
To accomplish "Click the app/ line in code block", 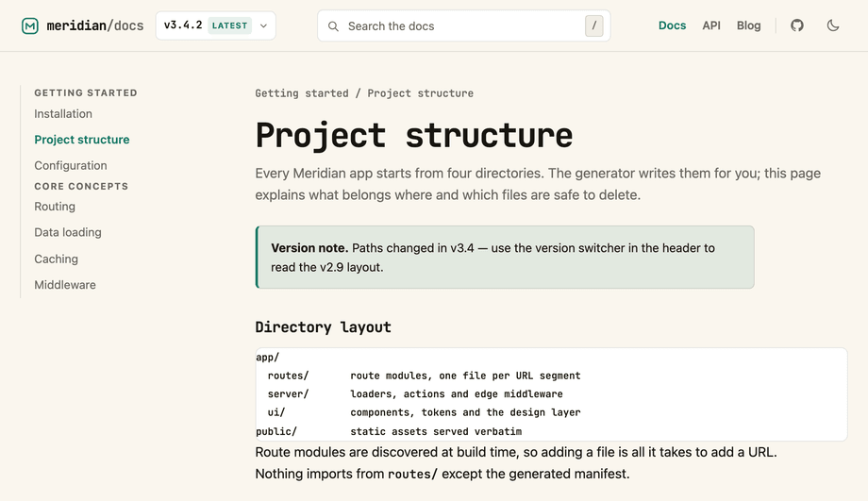I will pyautogui.click(x=267, y=357).
